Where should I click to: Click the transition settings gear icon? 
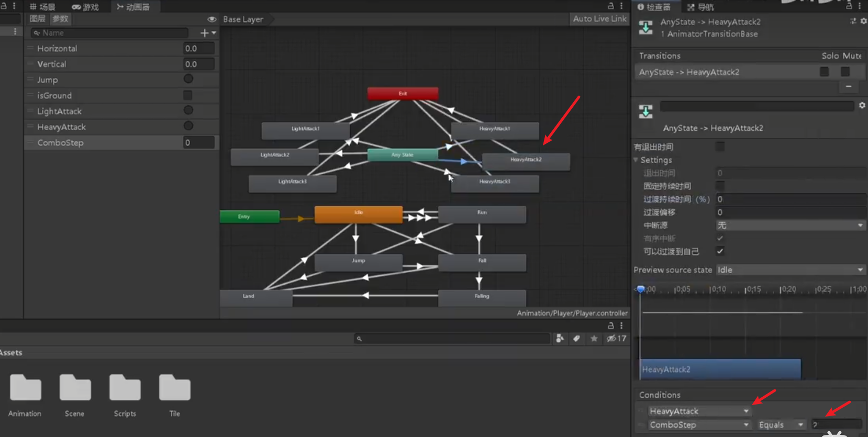coord(862,106)
